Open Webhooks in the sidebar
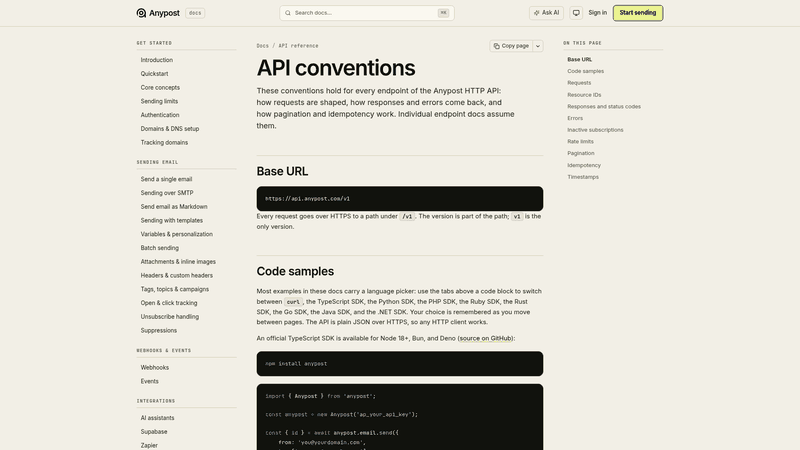 [155, 367]
